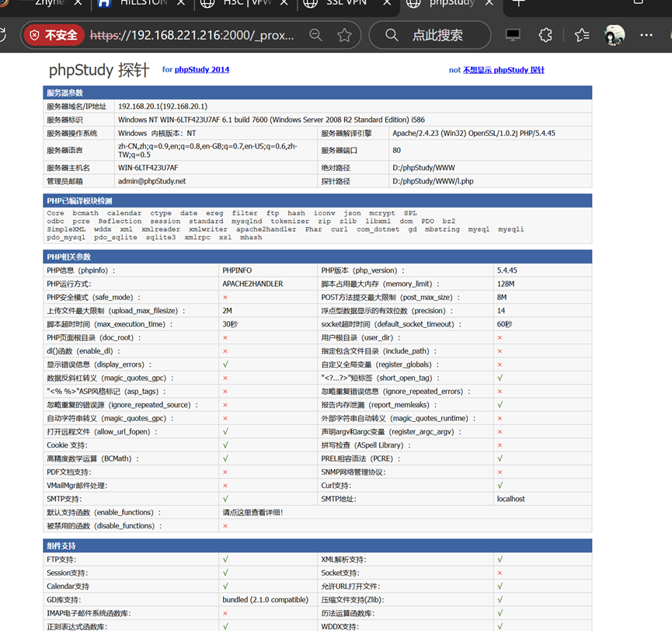This screenshot has height=631, width=672.
Task: Click max_execution_time value 30秒
Action: pos(230,324)
